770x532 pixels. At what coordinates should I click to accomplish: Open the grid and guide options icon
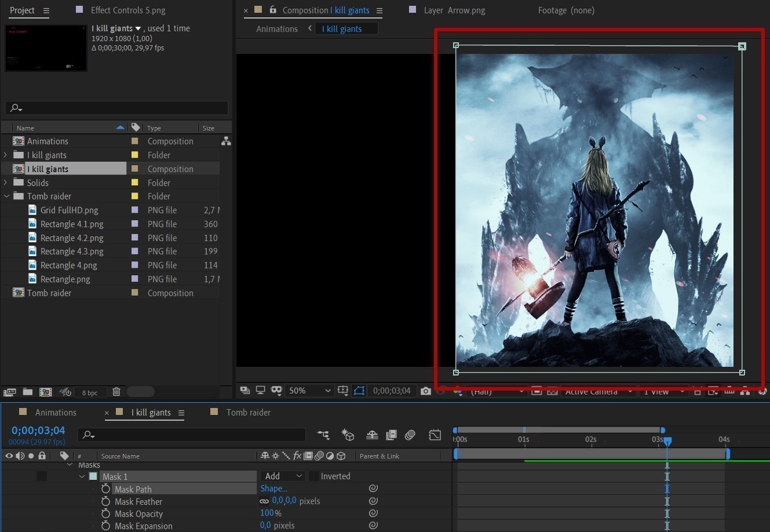[x=343, y=391]
